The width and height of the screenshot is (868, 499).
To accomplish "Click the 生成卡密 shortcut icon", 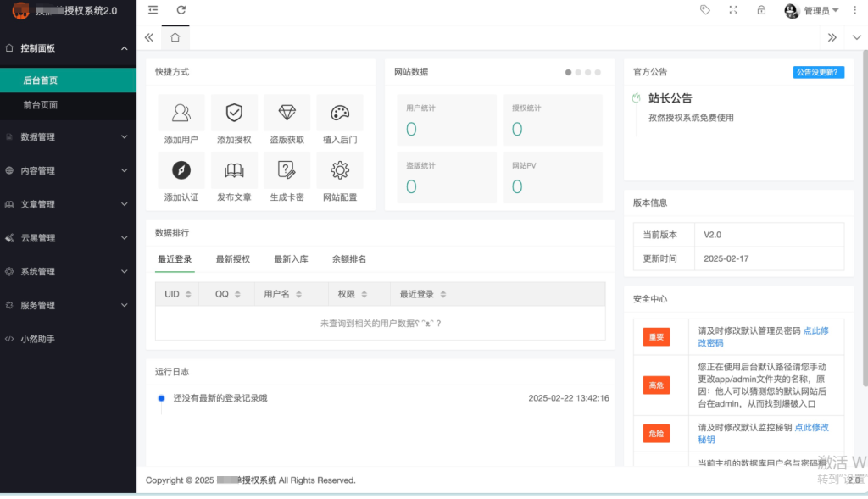I will tap(287, 170).
